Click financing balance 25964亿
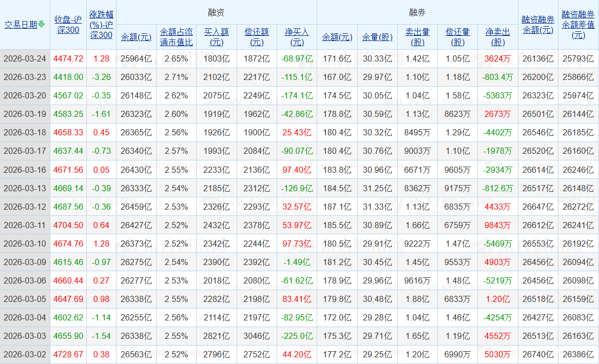599x364 pixels. coord(136,59)
